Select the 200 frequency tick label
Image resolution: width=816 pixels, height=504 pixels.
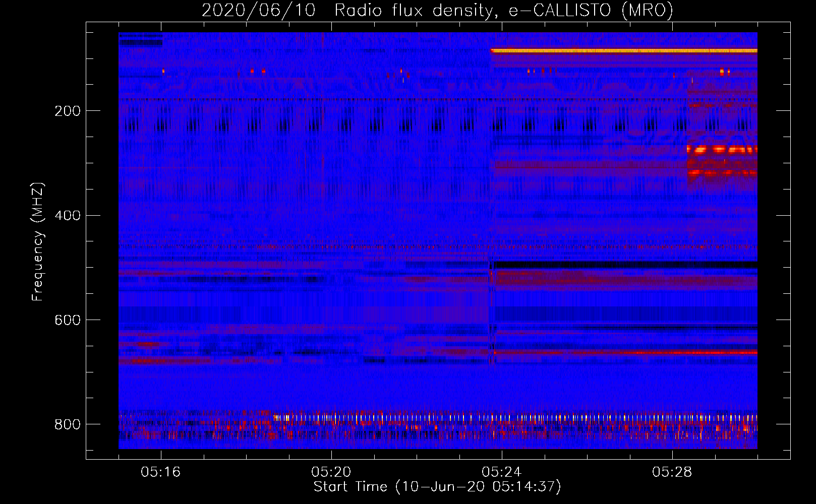pos(67,111)
